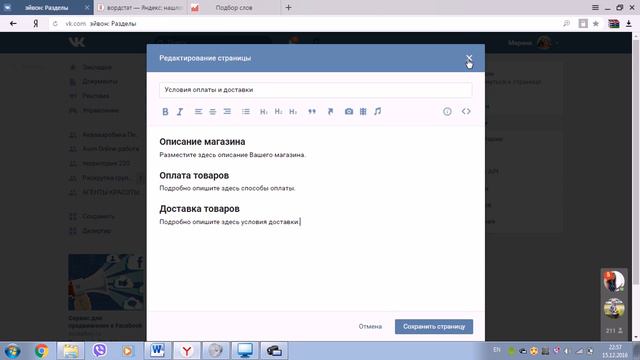Save the page with Сохранить страницу
640x360 pixels.
[434, 327]
